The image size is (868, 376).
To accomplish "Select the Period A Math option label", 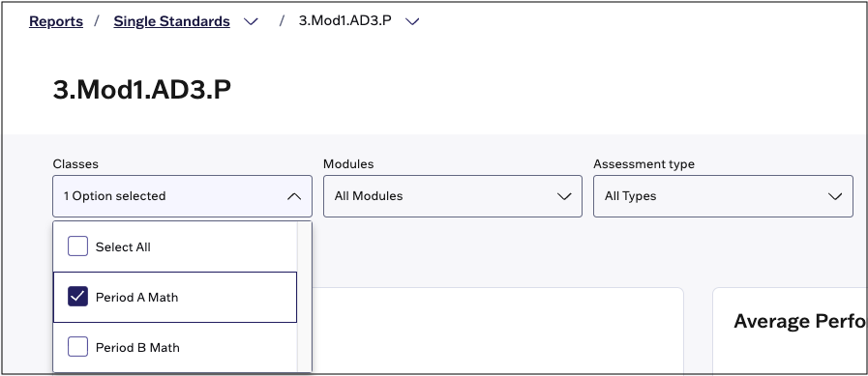I will 136,298.
